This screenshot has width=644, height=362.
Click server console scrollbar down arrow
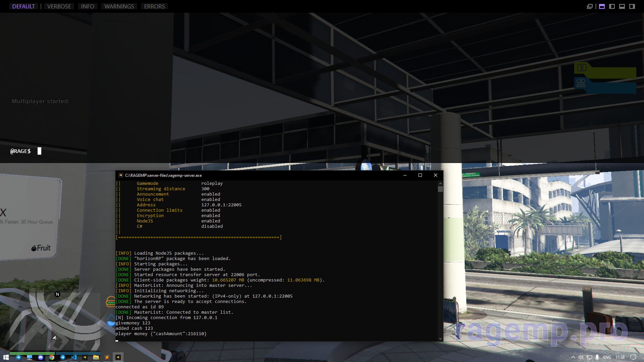[440, 339]
